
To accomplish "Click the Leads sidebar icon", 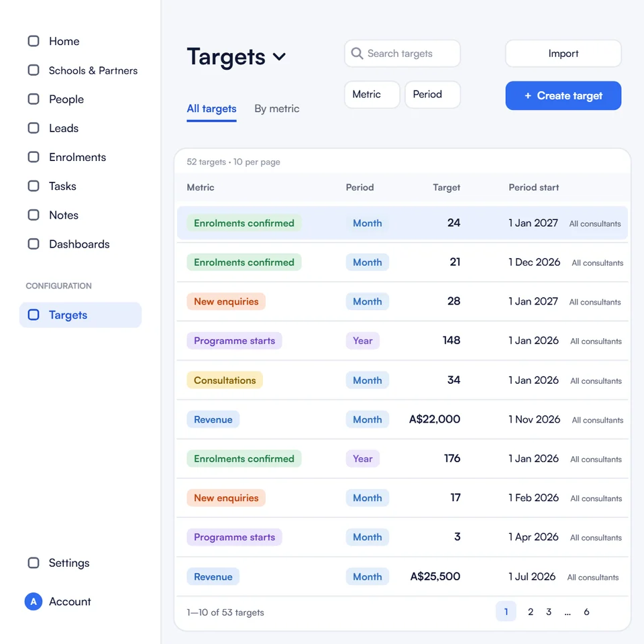I will (x=34, y=128).
